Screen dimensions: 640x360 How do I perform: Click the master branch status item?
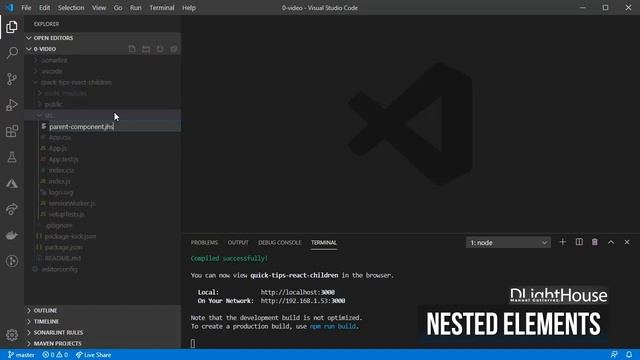click(21, 355)
